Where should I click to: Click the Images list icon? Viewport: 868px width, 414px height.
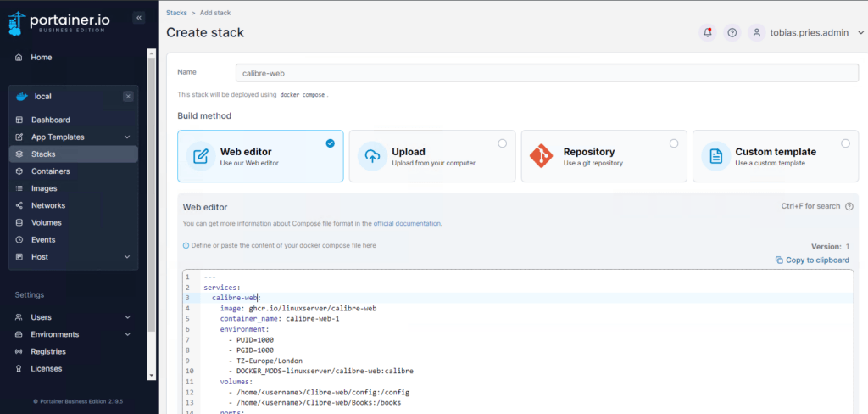pos(19,188)
